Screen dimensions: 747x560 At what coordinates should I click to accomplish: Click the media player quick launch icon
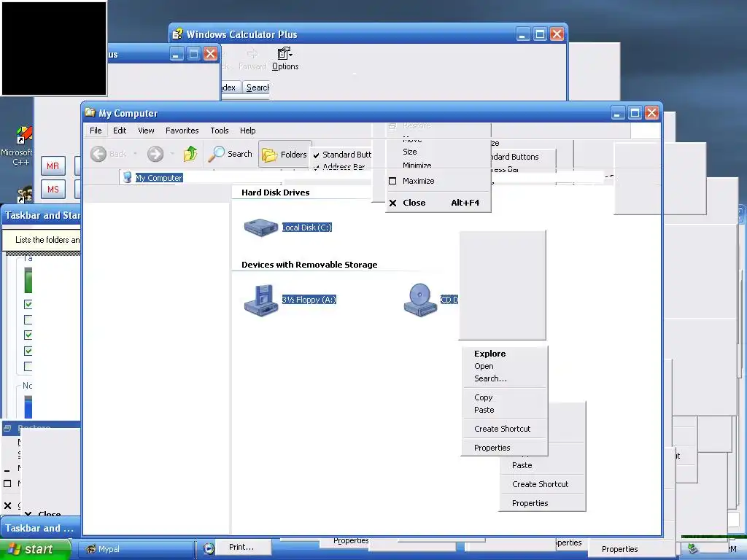(x=209, y=548)
